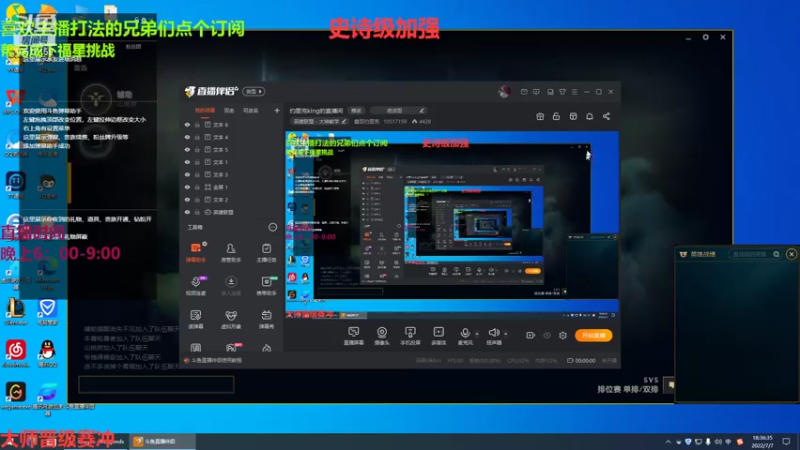Click the unlock padlock icon above preview
This screenshot has height=450, width=800.
tap(556, 116)
